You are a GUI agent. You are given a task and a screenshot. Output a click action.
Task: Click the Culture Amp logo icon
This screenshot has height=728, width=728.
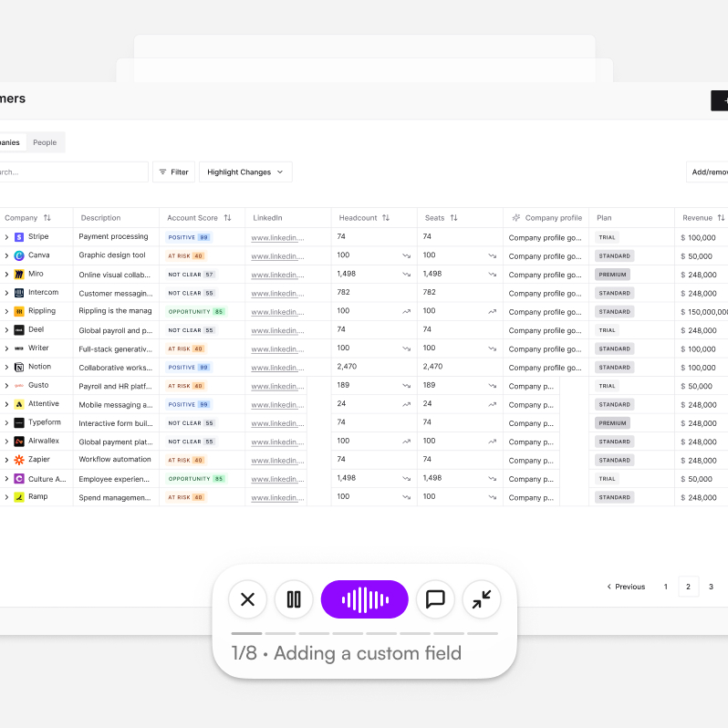pos(19,479)
